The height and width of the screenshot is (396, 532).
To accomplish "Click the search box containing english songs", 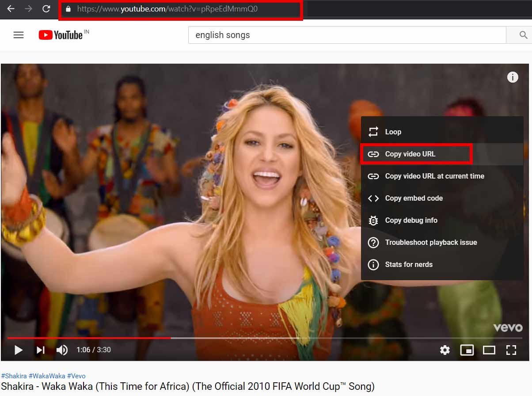I will pos(347,35).
